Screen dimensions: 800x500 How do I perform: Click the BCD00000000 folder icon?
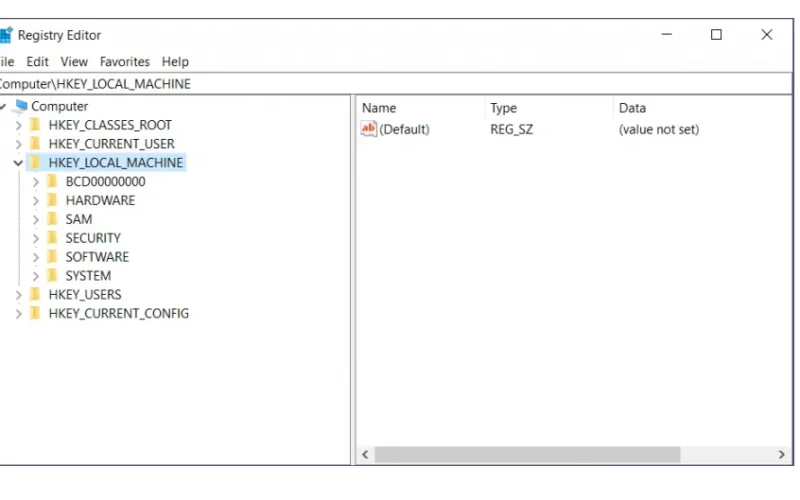click(52, 182)
